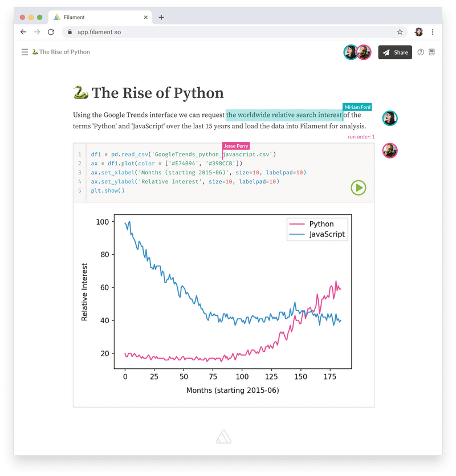Navigate back with the browser back arrow
This screenshot has height=476, width=456.
point(22,32)
